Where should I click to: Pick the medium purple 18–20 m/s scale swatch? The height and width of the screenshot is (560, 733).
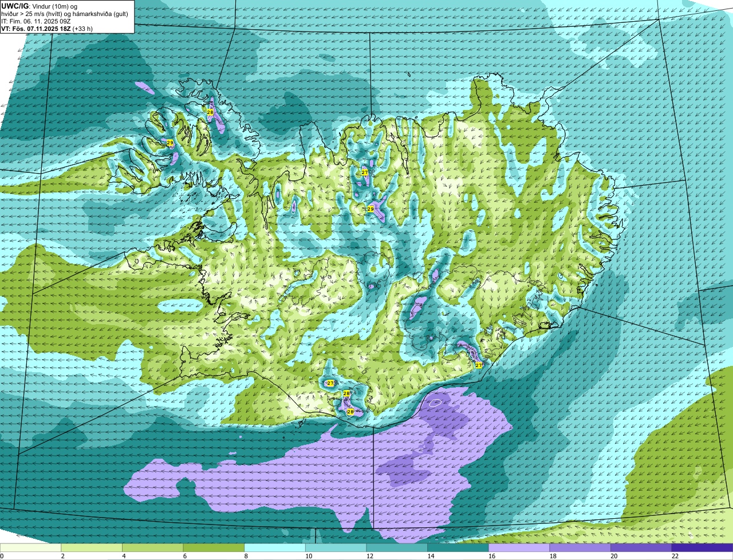coord(580,547)
